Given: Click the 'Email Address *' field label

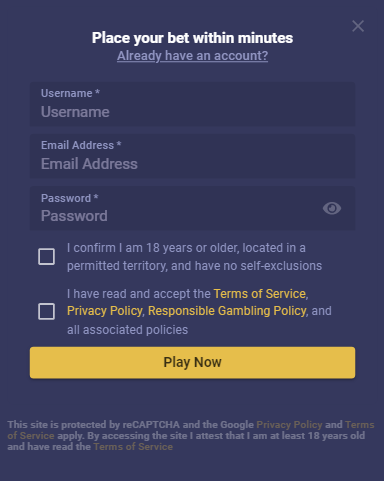Looking at the screenshot, I should click(x=81, y=145).
